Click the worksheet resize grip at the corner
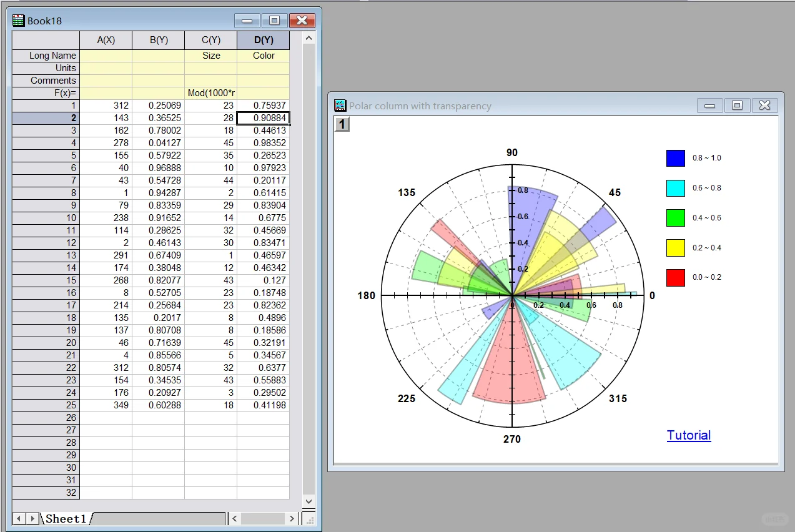Viewport: 795px width, 532px height. coord(309,518)
